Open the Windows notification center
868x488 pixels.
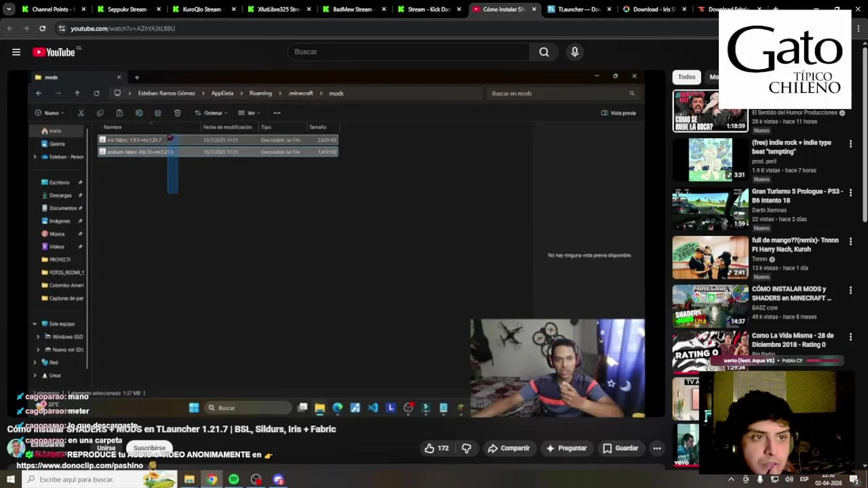(856, 479)
